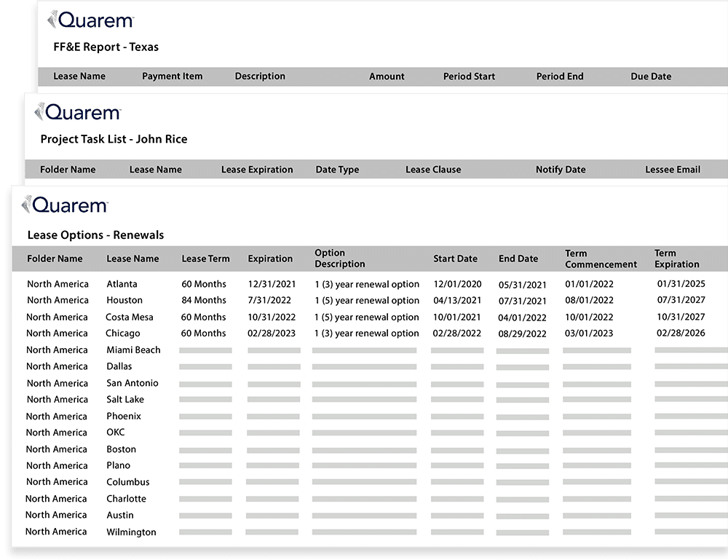The height and width of the screenshot is (560, 728).
Task: Select the 'Lease Options - Renewals' title
Action: 95,235
